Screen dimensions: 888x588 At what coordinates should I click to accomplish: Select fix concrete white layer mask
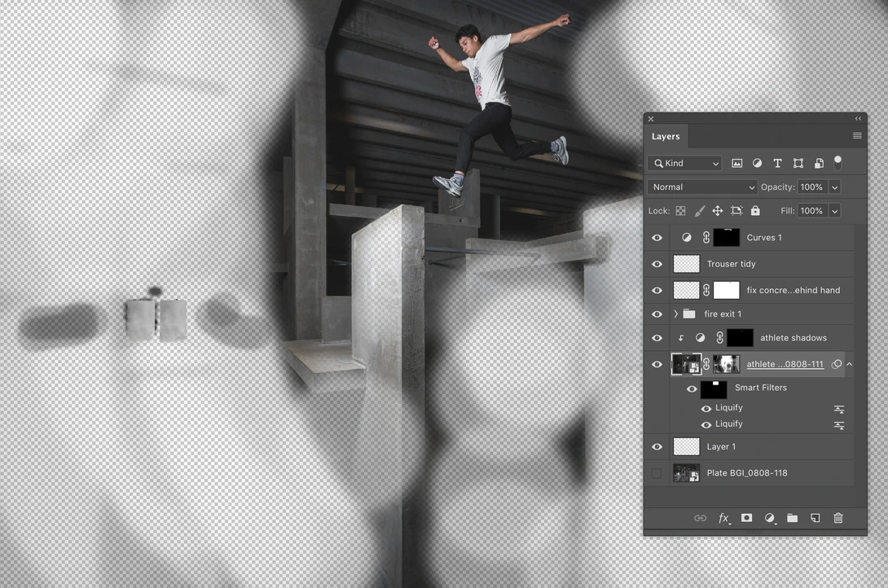(x=727, y=290)
